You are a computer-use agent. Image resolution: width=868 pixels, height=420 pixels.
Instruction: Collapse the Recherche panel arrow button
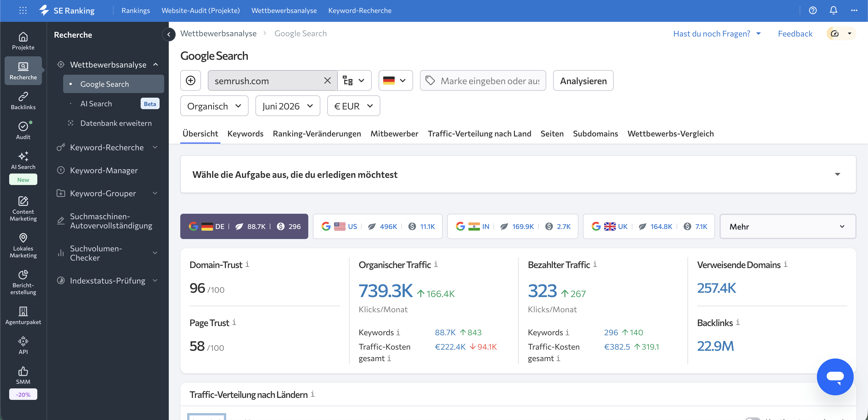pyautogui.click(x=169, y=34)
